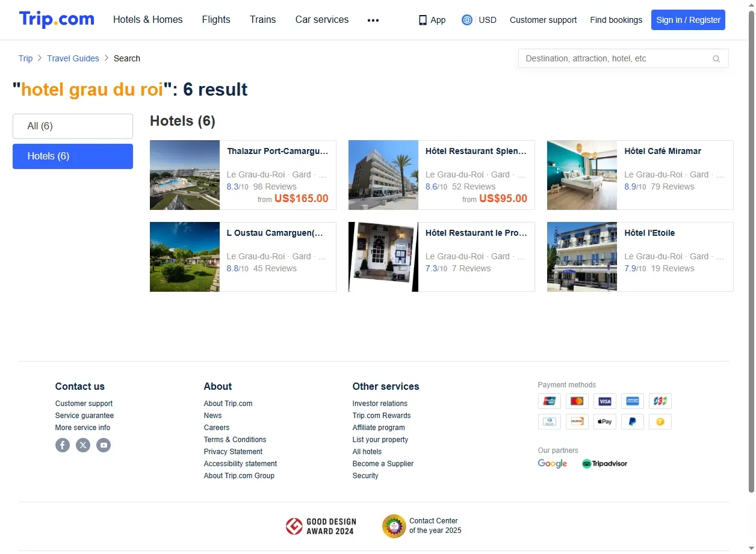The image size is (756, 554).
Task: Open the Hôtel l'Etoile thumbnail
Action: pos(582,257)
